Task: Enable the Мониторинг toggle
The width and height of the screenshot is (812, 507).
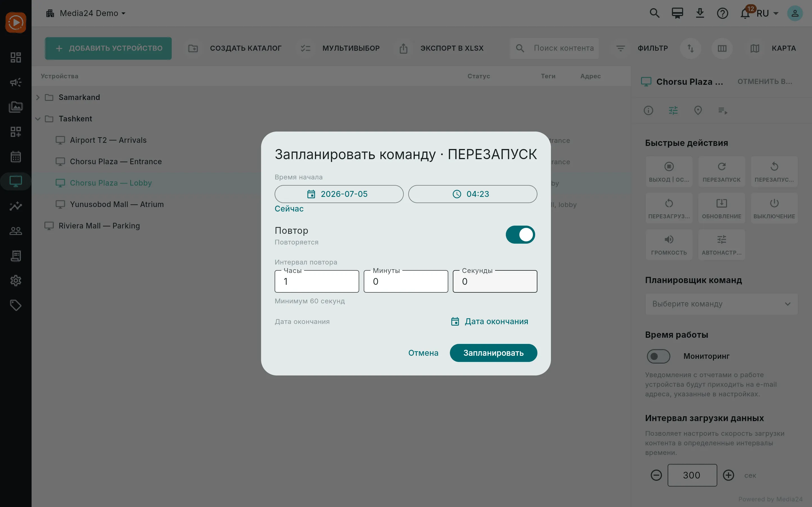Action: [x=658, y=356]
